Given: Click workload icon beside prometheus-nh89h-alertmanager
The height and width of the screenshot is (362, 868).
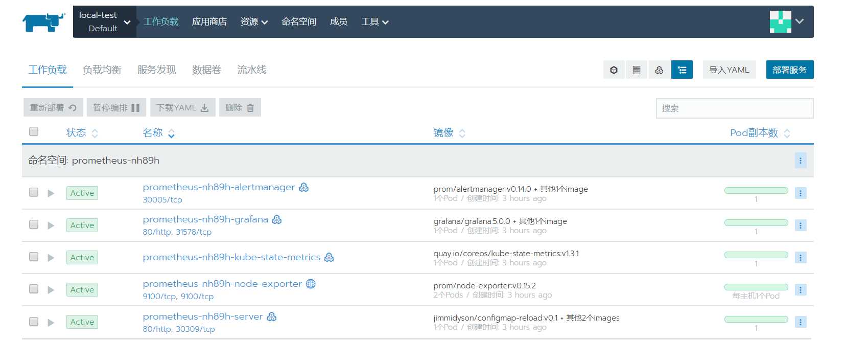Looking at the screenshot, I should [x=303, y=187].
